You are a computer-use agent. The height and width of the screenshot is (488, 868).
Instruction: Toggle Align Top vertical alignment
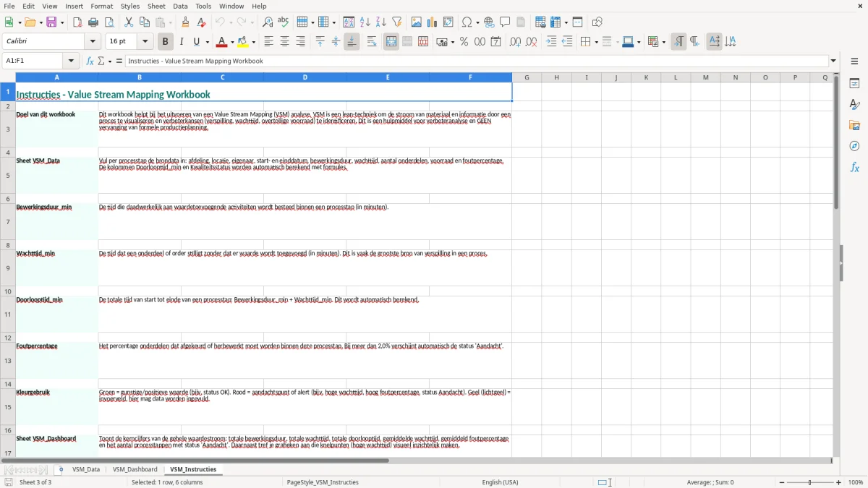click(x=320, y=42)
